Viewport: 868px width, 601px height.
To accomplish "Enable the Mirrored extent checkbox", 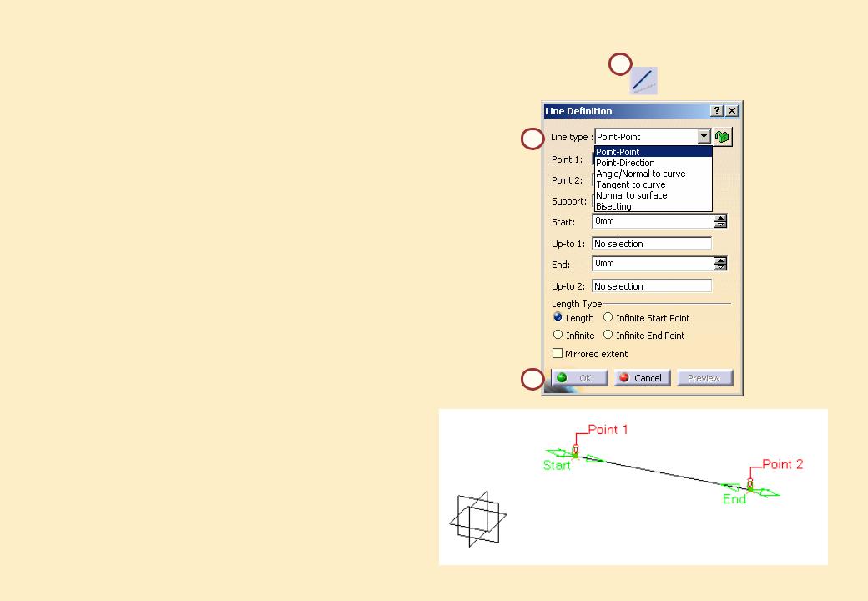I will coord(558,353).
